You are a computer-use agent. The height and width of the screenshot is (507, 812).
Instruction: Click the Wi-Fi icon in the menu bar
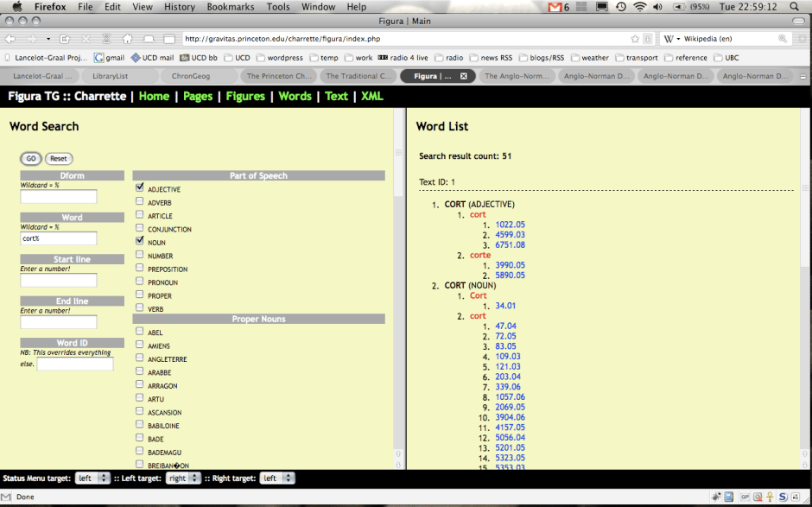coord(639,7)
